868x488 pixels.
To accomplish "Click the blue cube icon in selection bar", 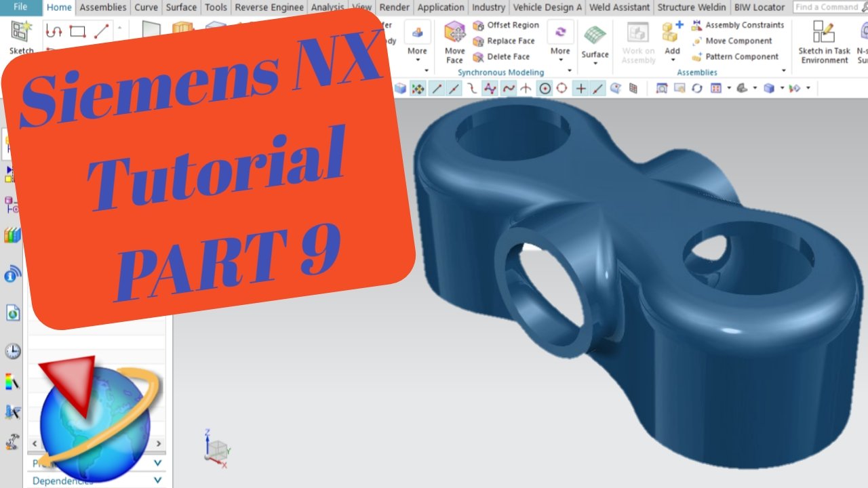I will pos(401,88).
